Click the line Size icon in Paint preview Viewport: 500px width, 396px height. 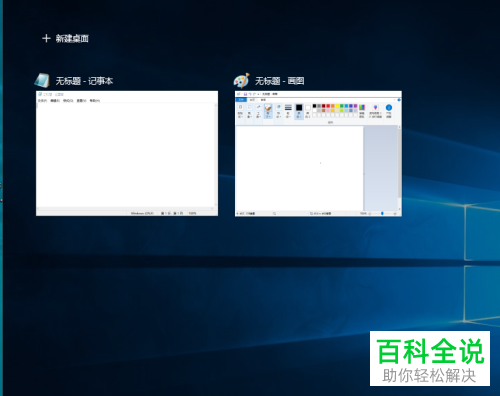click(288, 107)
